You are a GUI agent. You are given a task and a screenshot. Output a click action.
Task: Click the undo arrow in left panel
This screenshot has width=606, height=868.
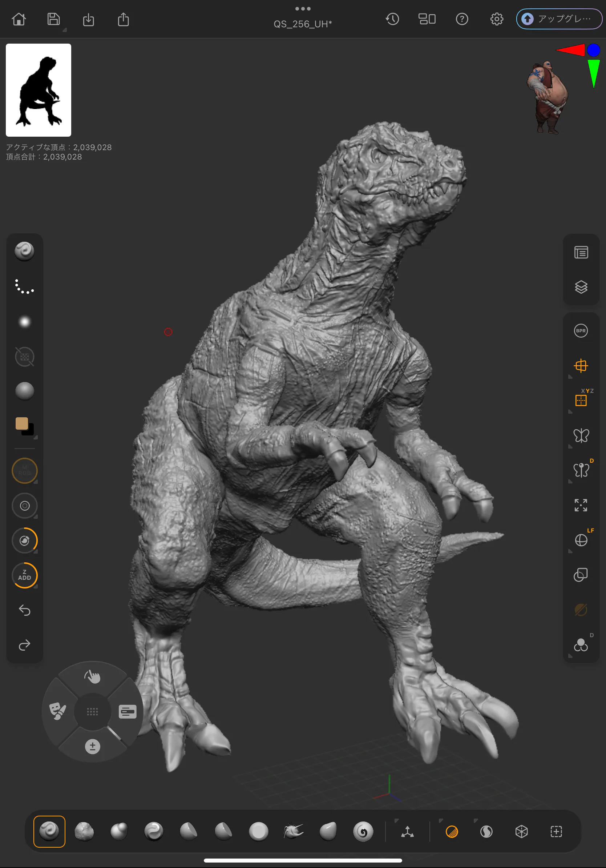pyautogui.click(x=25, y=610)
